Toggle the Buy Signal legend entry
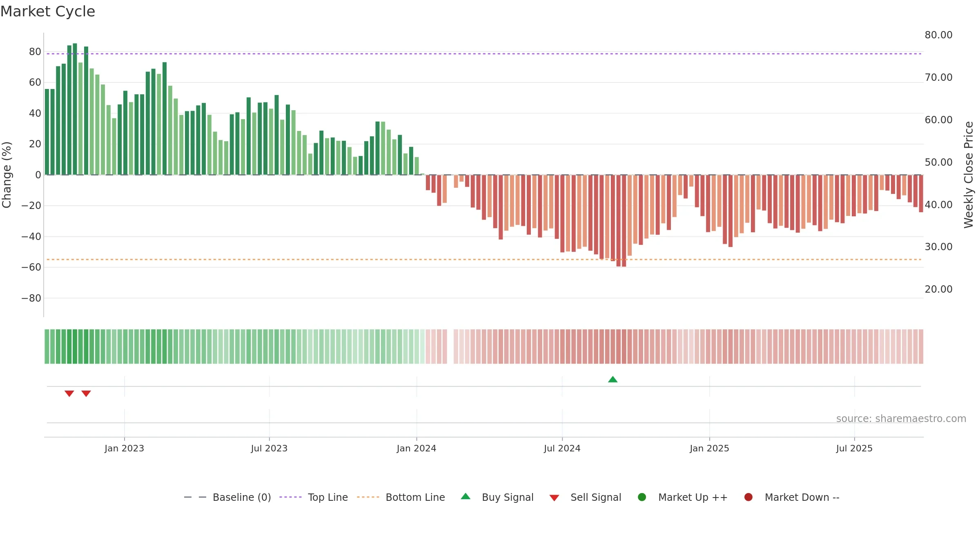Image resolution: width=980 pixels, height=551 pixels. [x=497, y=497]
